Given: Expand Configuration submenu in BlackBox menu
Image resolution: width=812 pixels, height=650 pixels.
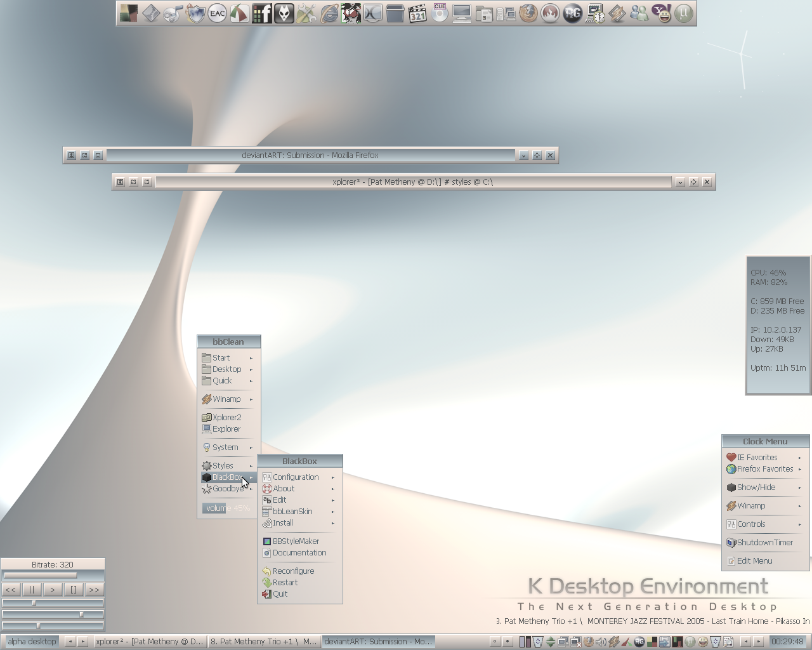Looking at the screenshot, I should [x=299, y=477].
